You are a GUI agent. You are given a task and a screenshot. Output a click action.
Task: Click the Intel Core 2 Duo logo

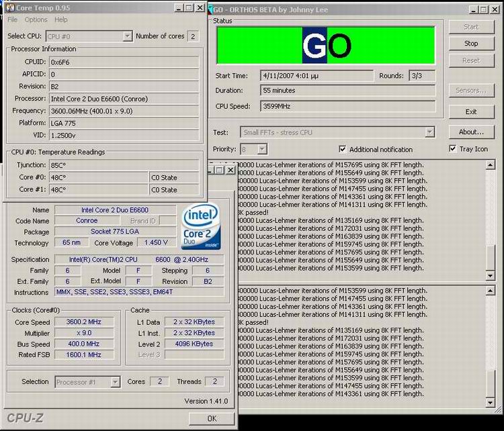click(x=201, y=227)
